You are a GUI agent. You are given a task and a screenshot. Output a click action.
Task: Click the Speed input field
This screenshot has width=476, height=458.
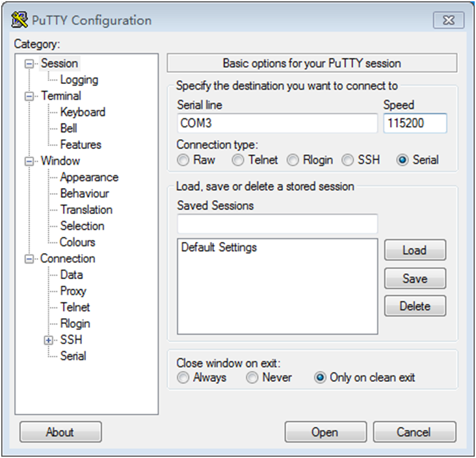414,123
